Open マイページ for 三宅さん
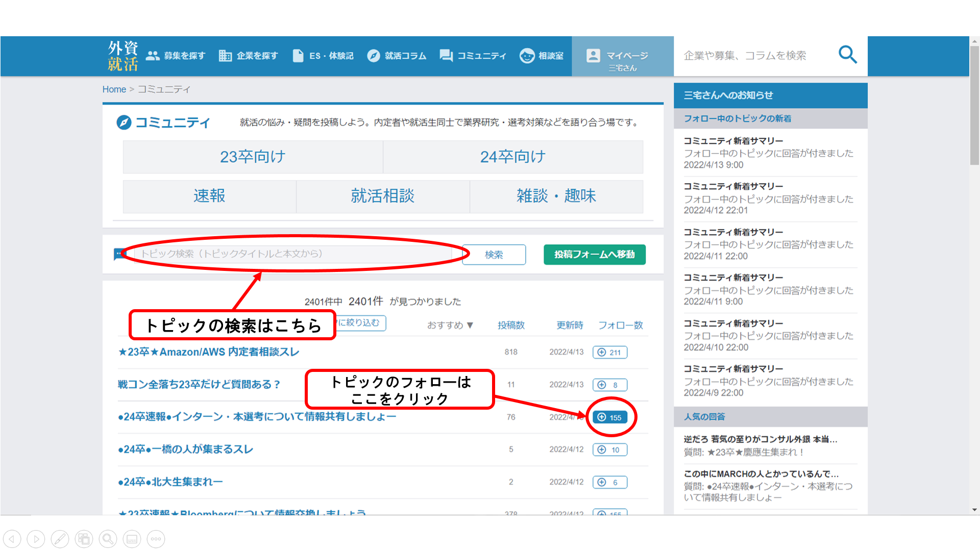The width and height of the screenshot is (980, 551). point(622,57)
